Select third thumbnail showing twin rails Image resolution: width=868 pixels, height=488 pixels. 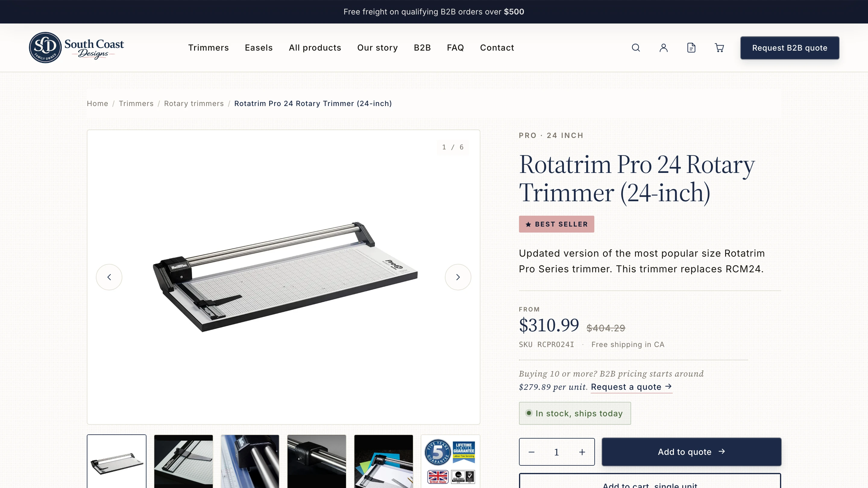pyautogui.click(x=250, y=461)
